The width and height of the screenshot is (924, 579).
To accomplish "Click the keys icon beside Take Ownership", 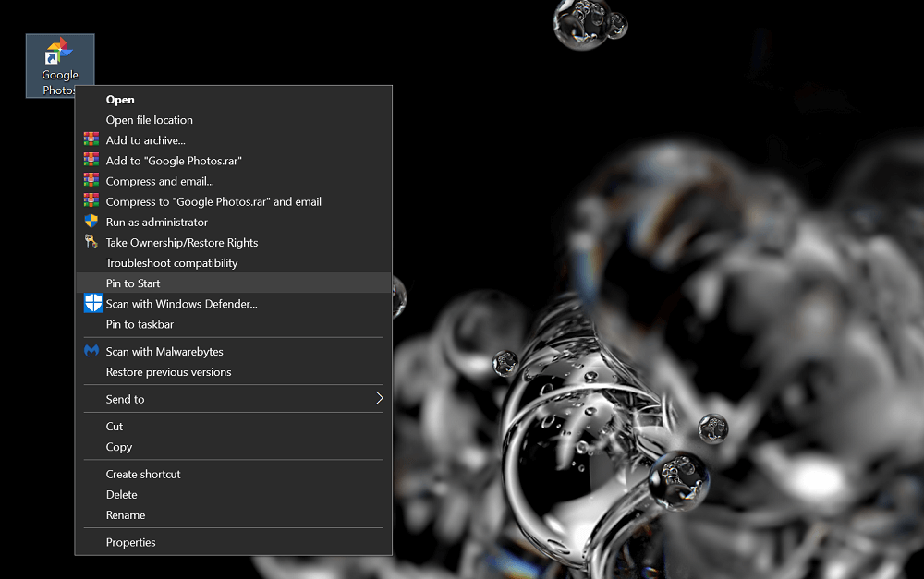I will tap(91, 242).
